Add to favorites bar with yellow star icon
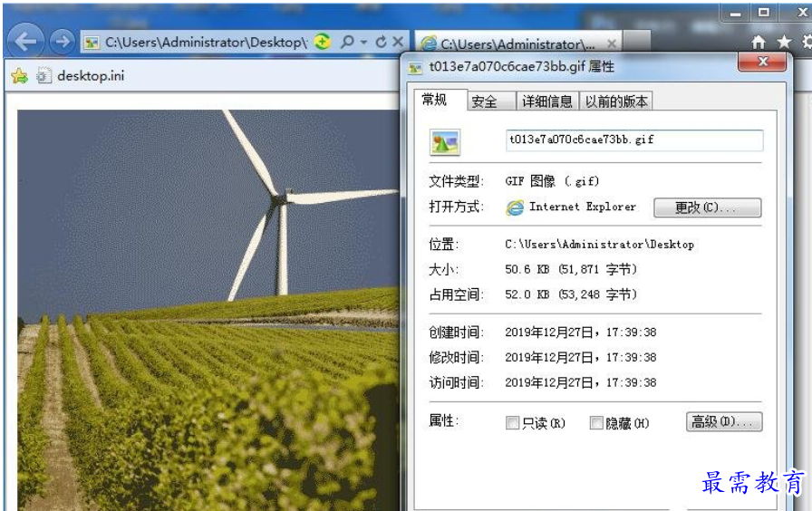This screenshot has width=812, height=511. pyautogui.click(x=19, y=75)
